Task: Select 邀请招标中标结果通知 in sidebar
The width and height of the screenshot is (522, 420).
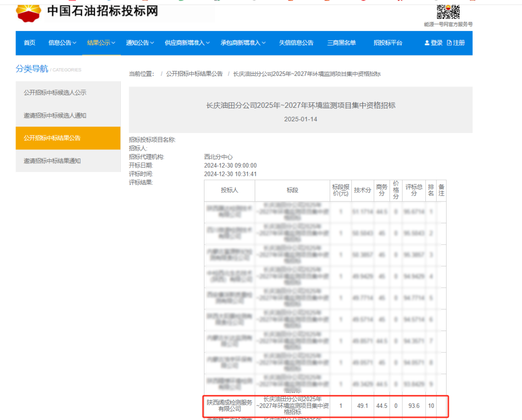Action: (68, 161)
